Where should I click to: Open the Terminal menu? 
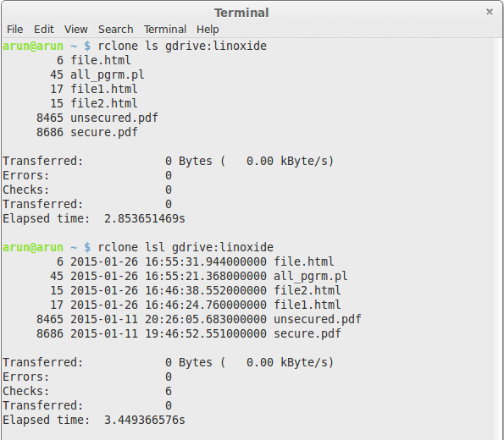click(x=165, y=30)
